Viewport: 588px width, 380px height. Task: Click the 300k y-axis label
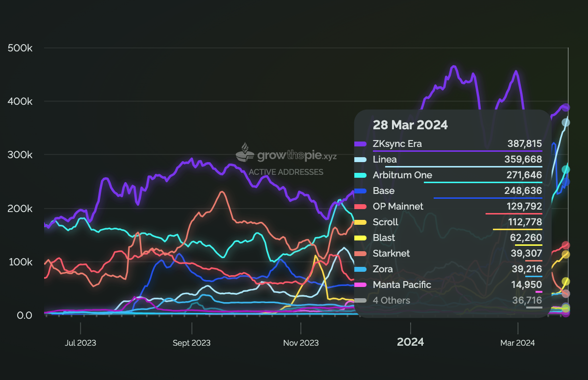point(20,155)
